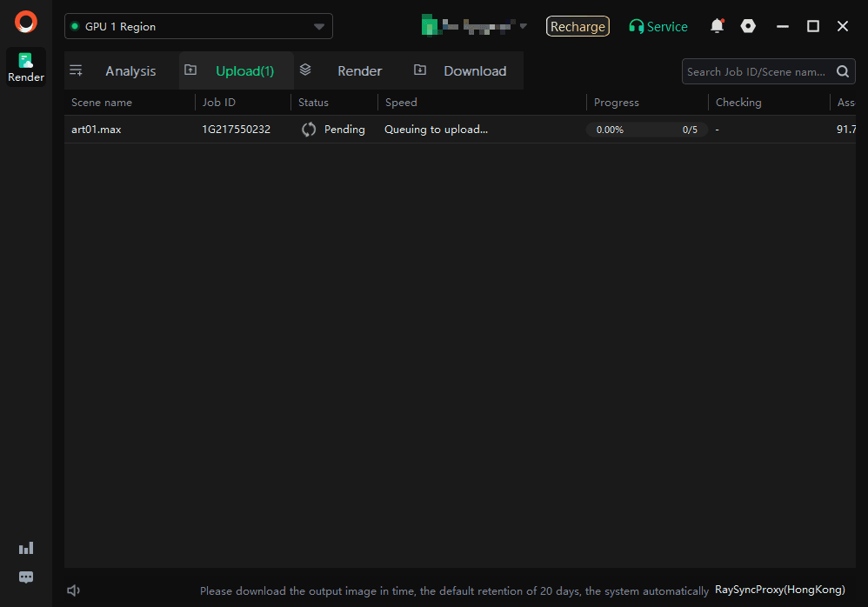The width and height of the screenshot is (868, 607).
Task: Open the Download tab
Action: [474, 71]
